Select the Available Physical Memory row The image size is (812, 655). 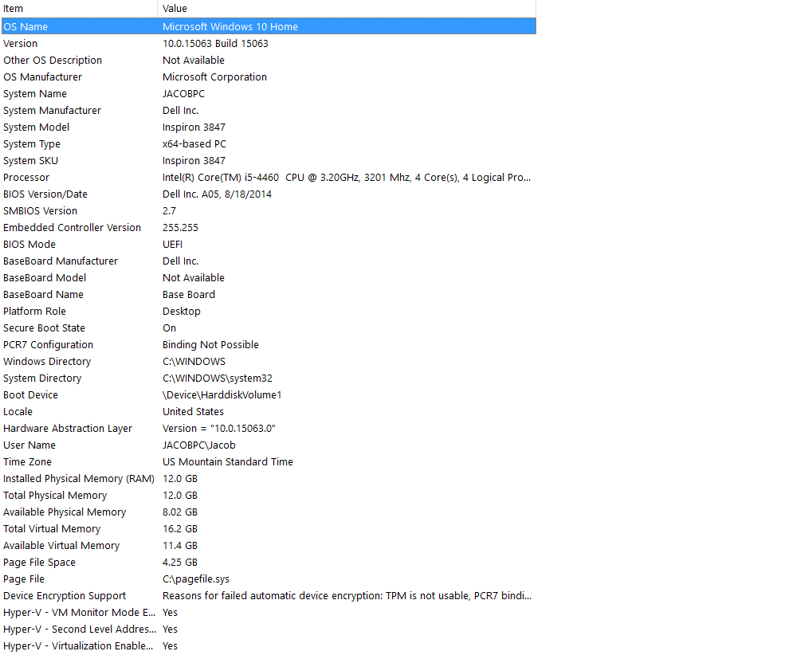click(x=269, y=512)
